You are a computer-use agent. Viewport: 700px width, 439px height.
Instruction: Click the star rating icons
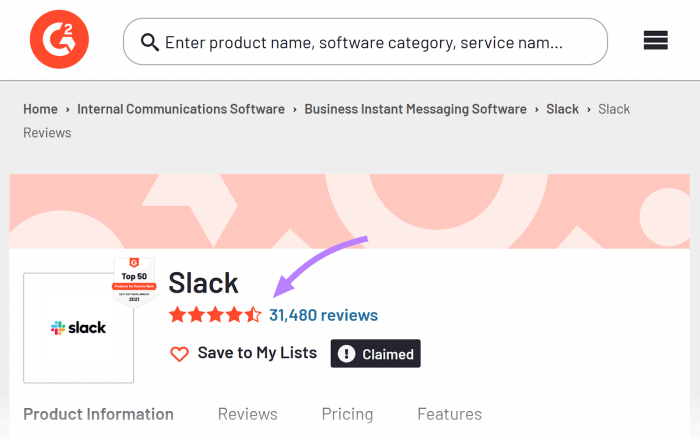pyautogui.click(x=215, y=315)
